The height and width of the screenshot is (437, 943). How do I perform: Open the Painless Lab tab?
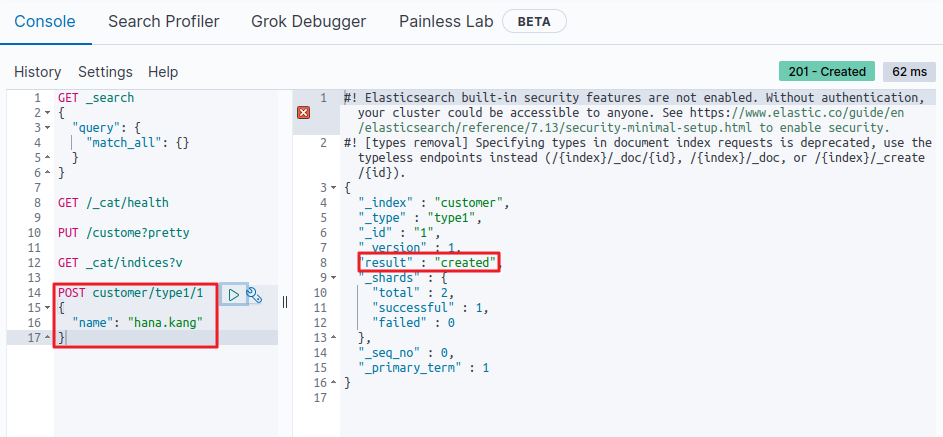click(446, 22)
